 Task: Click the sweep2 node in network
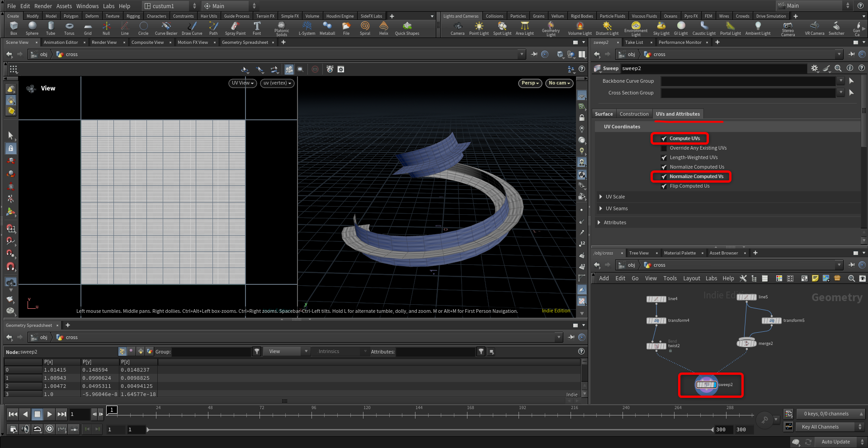coord(706,385)
